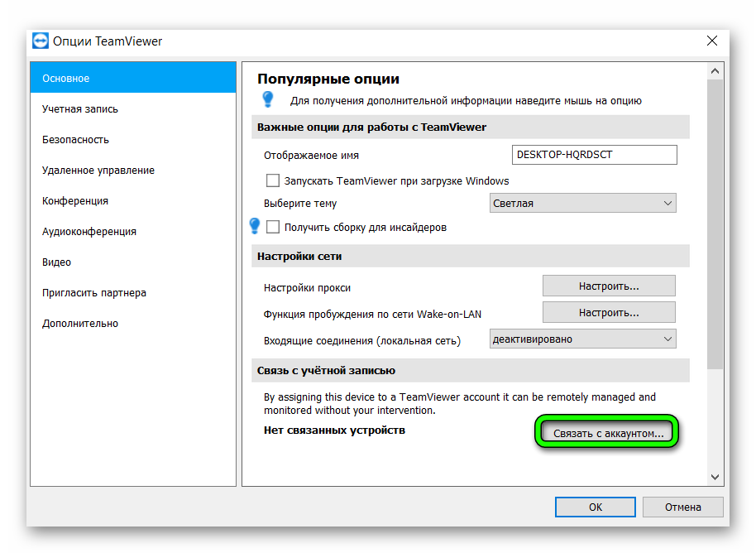Open the Конференция section

coord(133,200)
